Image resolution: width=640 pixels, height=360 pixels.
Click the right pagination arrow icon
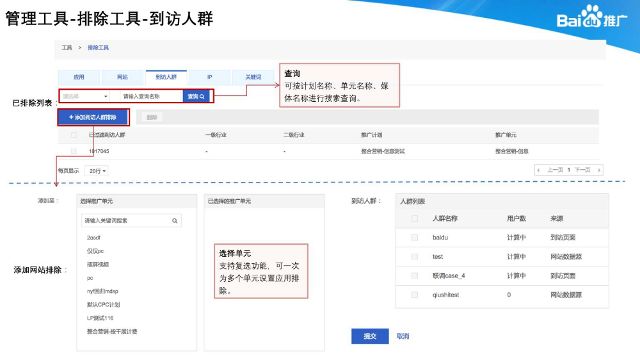click(x=599, y=170)
